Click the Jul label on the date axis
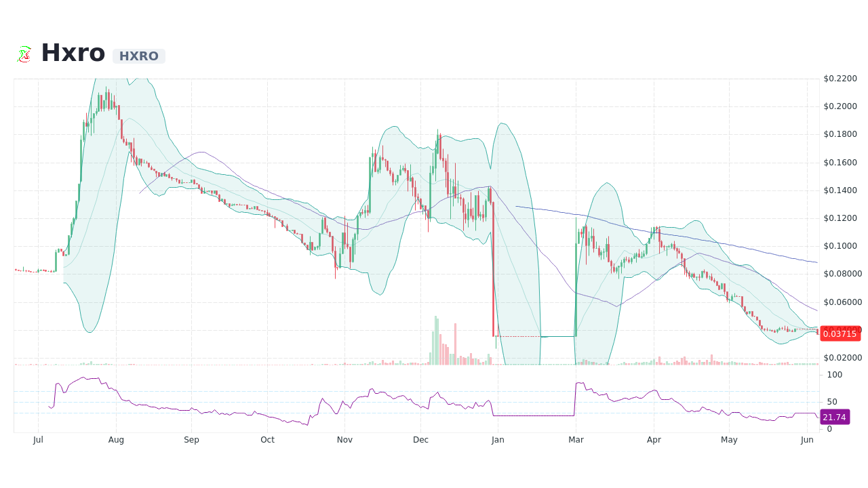 38,439
